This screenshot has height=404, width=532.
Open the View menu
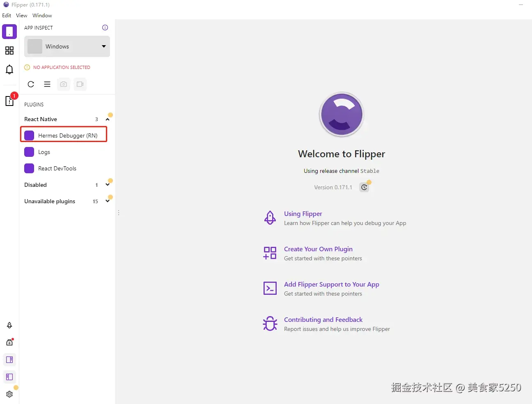21,15
